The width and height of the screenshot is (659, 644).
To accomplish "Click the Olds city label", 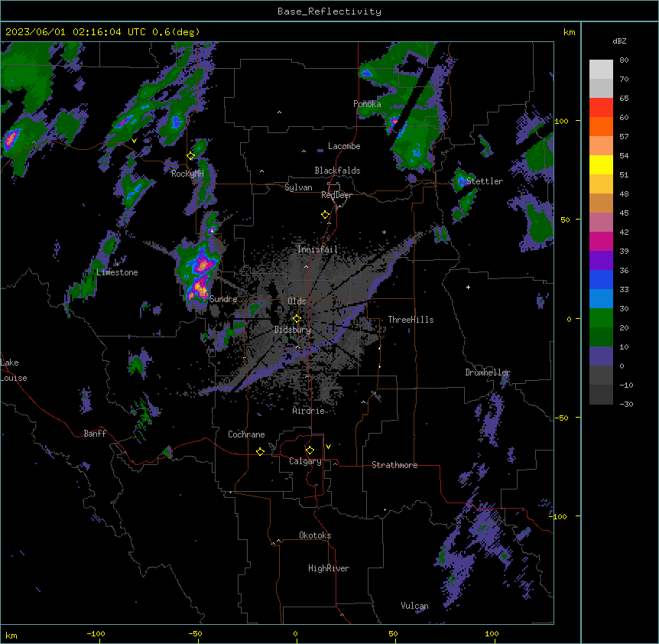I will click(297, 301).
